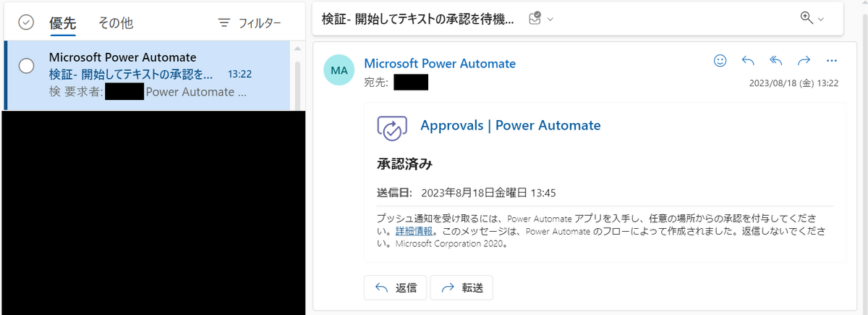Click the 宛先: recipient label

376,83
